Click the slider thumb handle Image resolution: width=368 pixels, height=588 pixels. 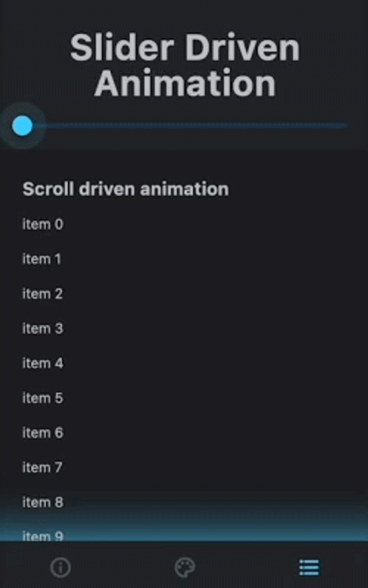pos(23,125)
